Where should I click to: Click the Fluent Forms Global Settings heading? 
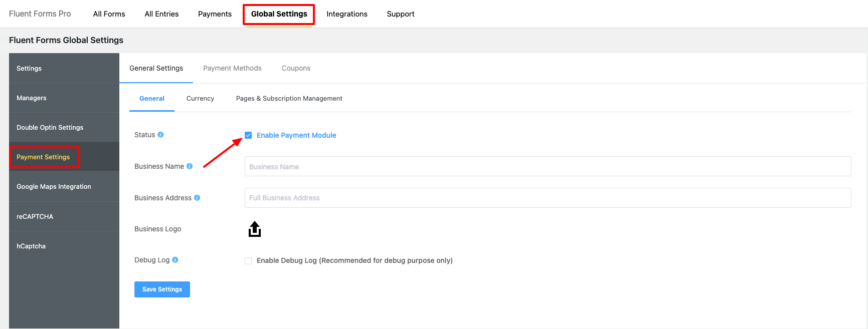tap(66, 40)
